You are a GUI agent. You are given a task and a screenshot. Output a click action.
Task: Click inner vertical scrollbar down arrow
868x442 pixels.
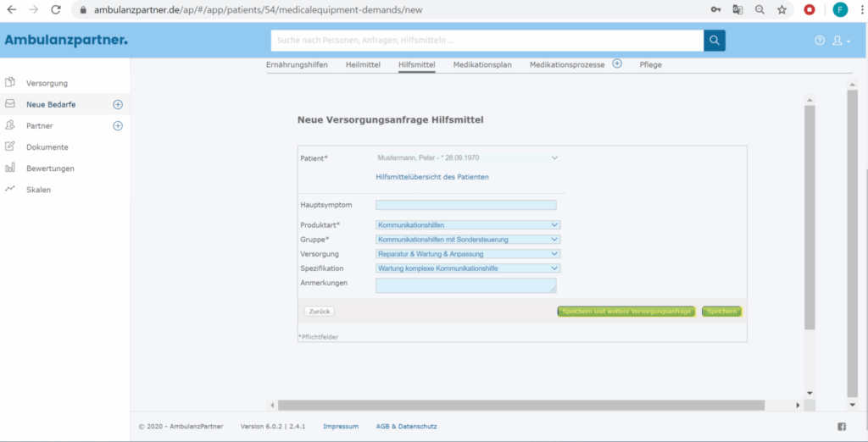[810, 392]
